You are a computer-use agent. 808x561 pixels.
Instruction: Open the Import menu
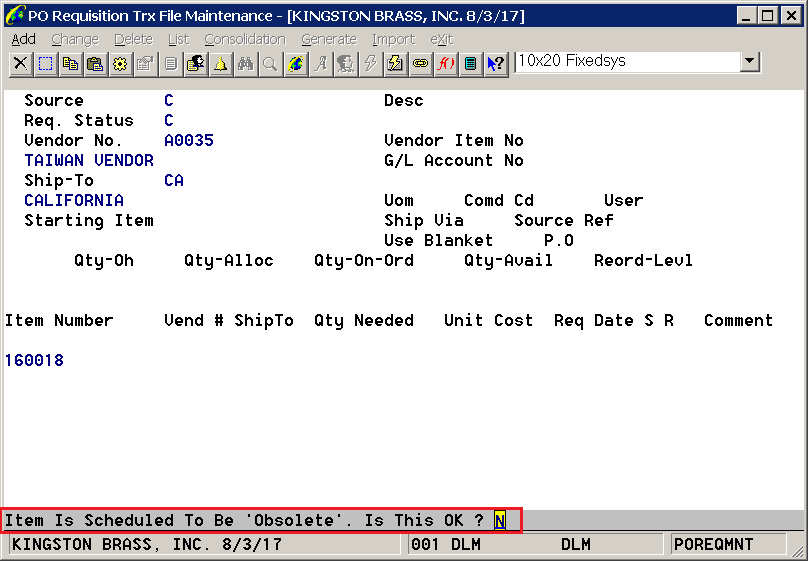click(394, 39)
